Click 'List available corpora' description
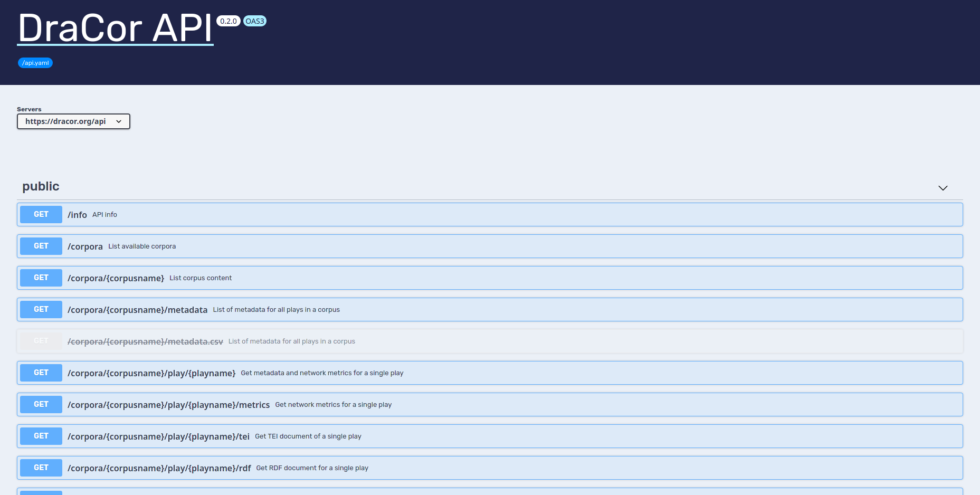 (x=142, y=246)
